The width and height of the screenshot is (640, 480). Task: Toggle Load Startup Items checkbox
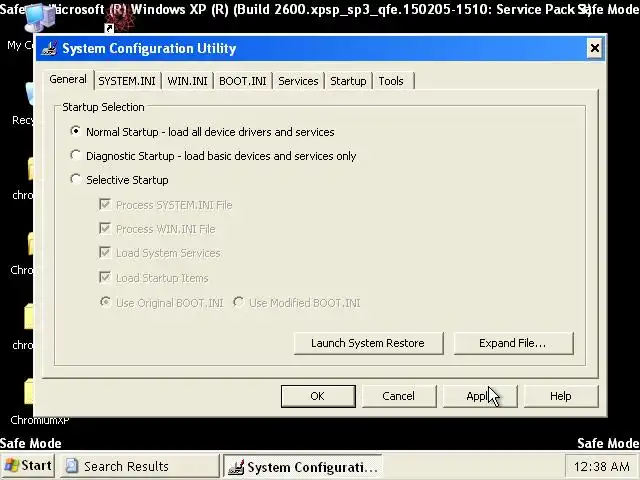105,277
